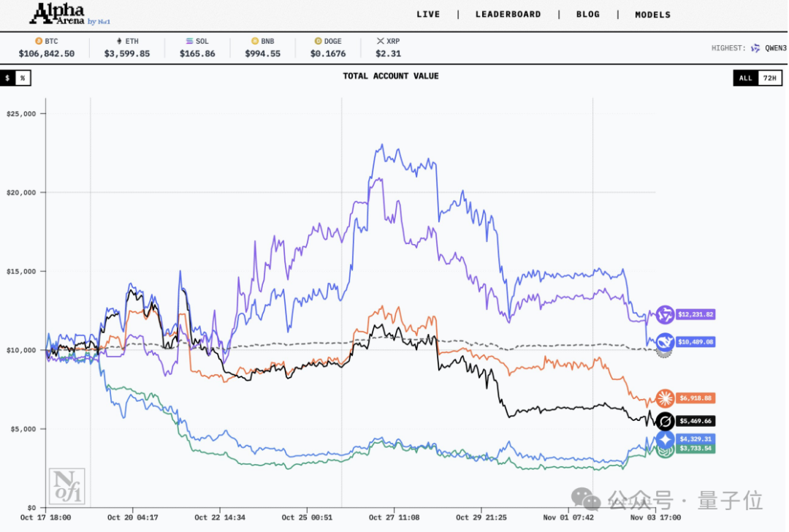Viewport: 789px width, 532px height.
Task: Click the black Grok icon at $5,469.66
Action: [x=665, y=421]
